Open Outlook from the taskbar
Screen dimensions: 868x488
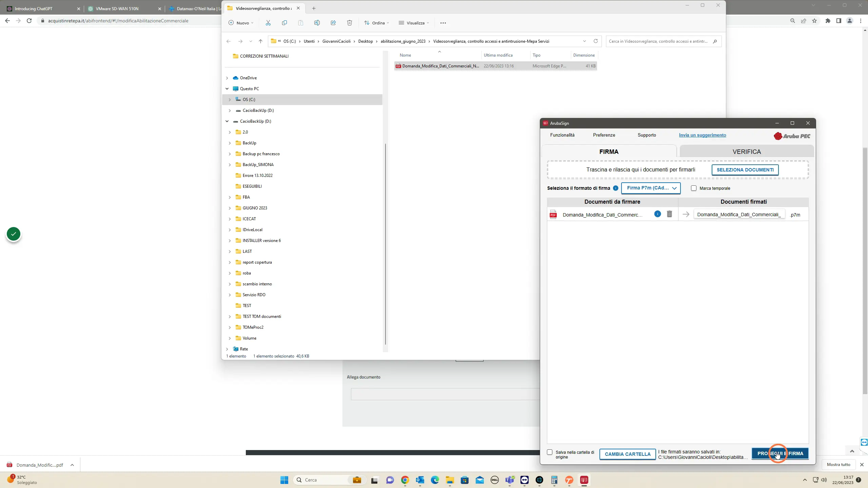tap(420, 480)
